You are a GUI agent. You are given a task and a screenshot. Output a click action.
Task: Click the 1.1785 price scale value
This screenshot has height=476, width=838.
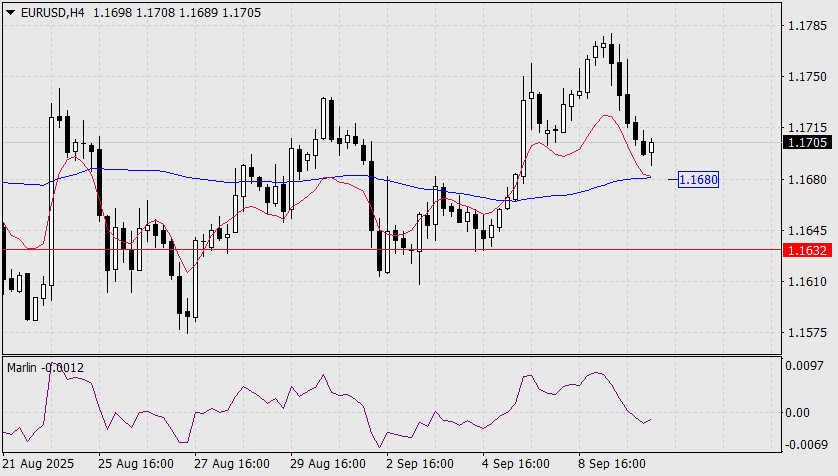pos(807,26)
